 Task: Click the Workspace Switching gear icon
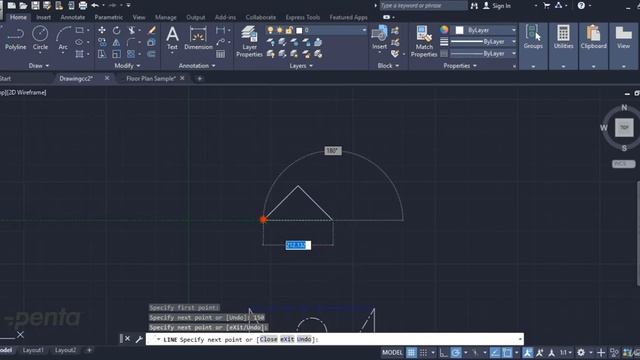581,353
